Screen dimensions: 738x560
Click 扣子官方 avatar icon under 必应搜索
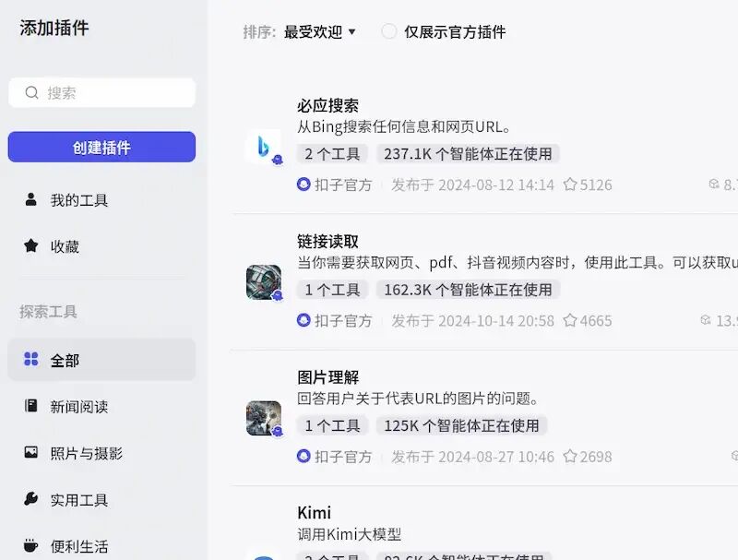(x=304, y=185)
